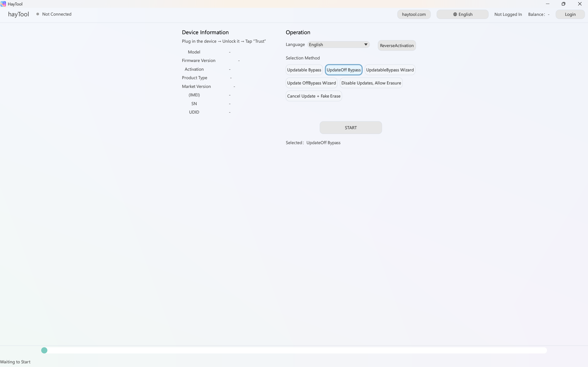
Task: Select the UpdatableBypass Wizard method
Action: (x=390, y=70)
